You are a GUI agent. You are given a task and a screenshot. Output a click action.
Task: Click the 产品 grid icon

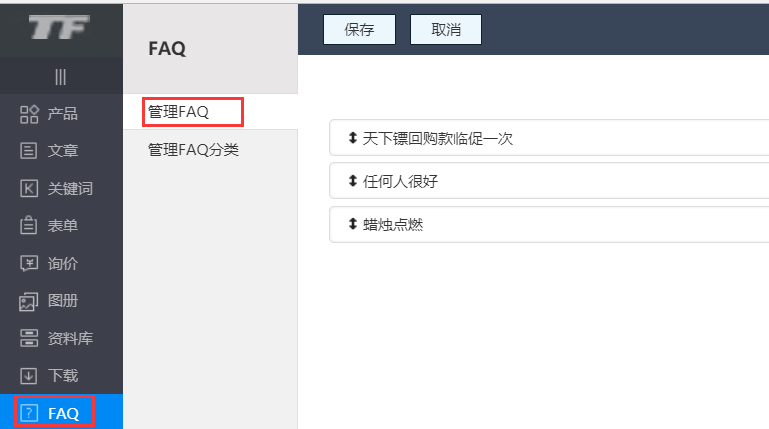point(29,114)
